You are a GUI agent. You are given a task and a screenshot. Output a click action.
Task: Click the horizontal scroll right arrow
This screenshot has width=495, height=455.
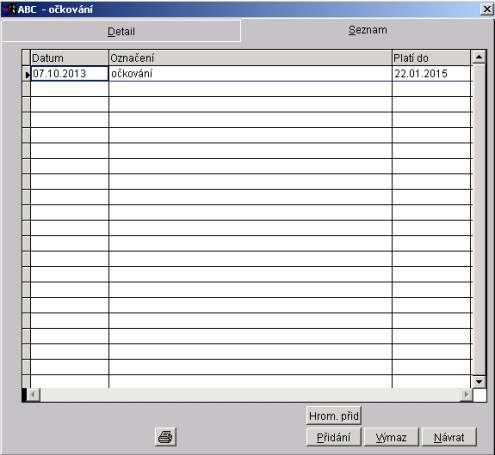tap(466, 395)
